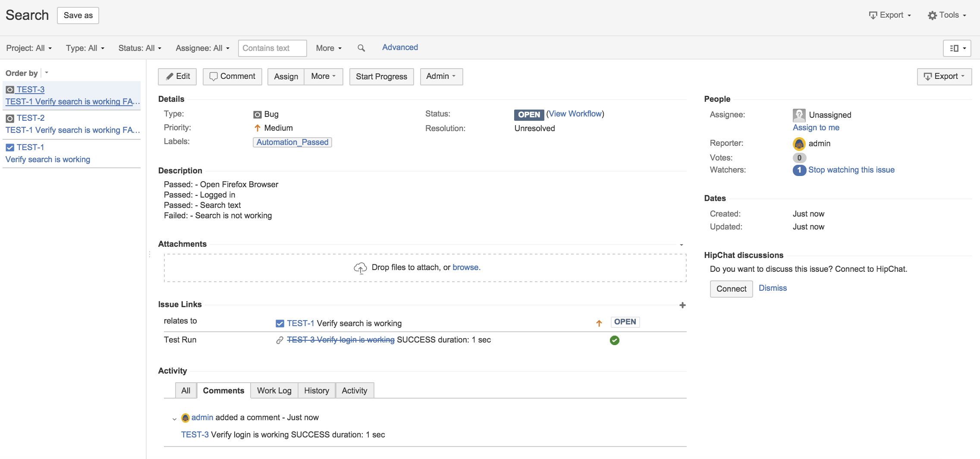The height and width of the screenshot is (459, 980).
Task: Expand the Status: All filter
Action: [x=140, y=48]
